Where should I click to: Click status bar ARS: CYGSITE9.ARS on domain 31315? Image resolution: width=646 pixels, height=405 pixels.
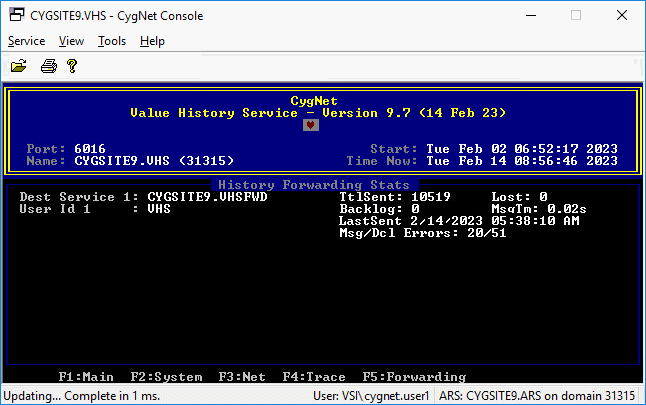tap(537, 396)
